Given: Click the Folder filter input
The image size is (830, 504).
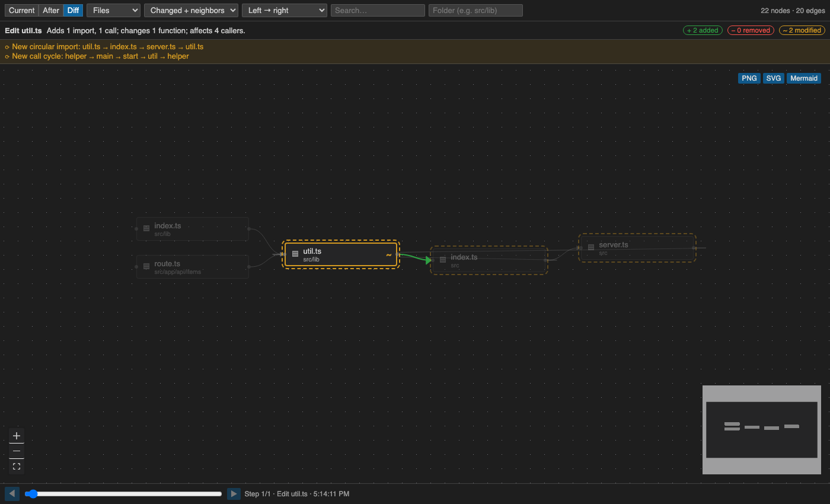Looking at the screenshot, I should pyautogui.click(x=475, y=10).
